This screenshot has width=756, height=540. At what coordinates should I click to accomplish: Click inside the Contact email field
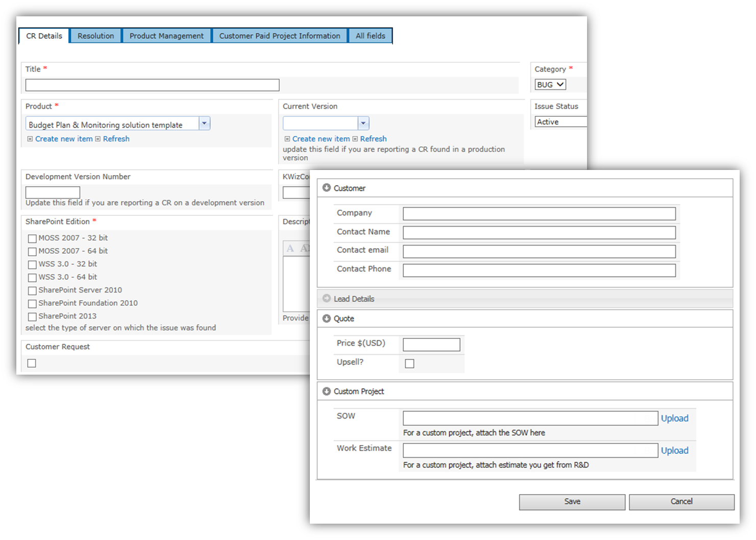(x=539, y=251)
